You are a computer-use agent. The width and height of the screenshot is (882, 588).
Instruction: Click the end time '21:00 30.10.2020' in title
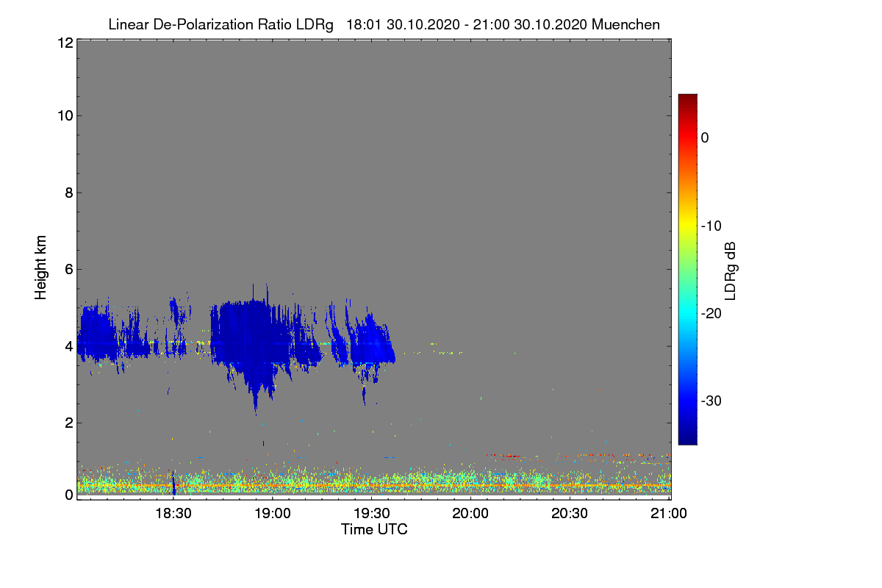point(528,24)
